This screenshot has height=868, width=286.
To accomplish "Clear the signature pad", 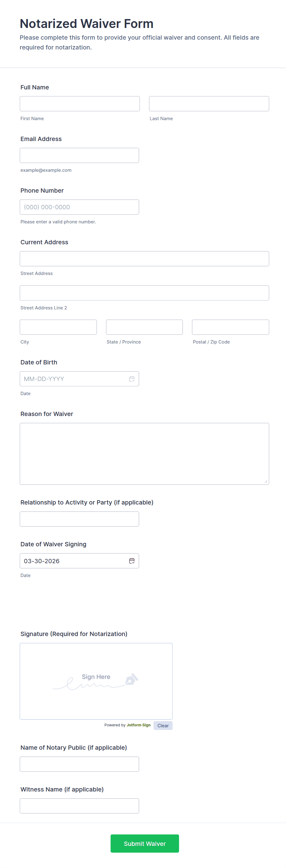I will (x=163, y=725).
